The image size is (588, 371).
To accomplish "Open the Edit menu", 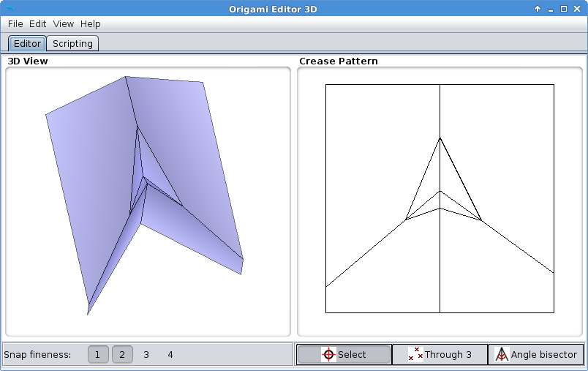I will (38, 24).
